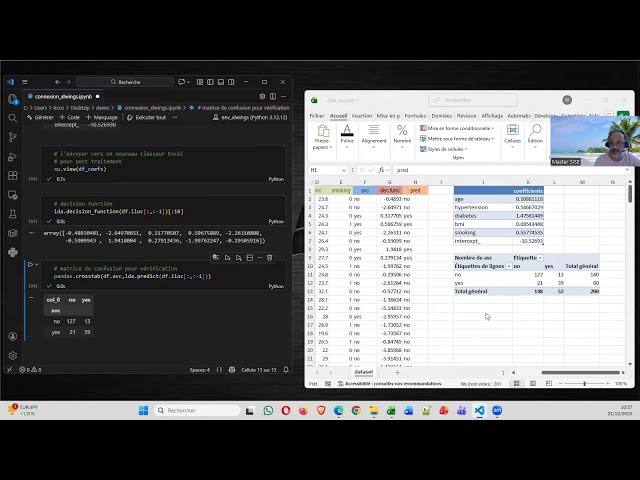Open Copilot chat dropdown in VS Code title bar
The height and width of the screenshot is (480, 640).
point(188,82)
